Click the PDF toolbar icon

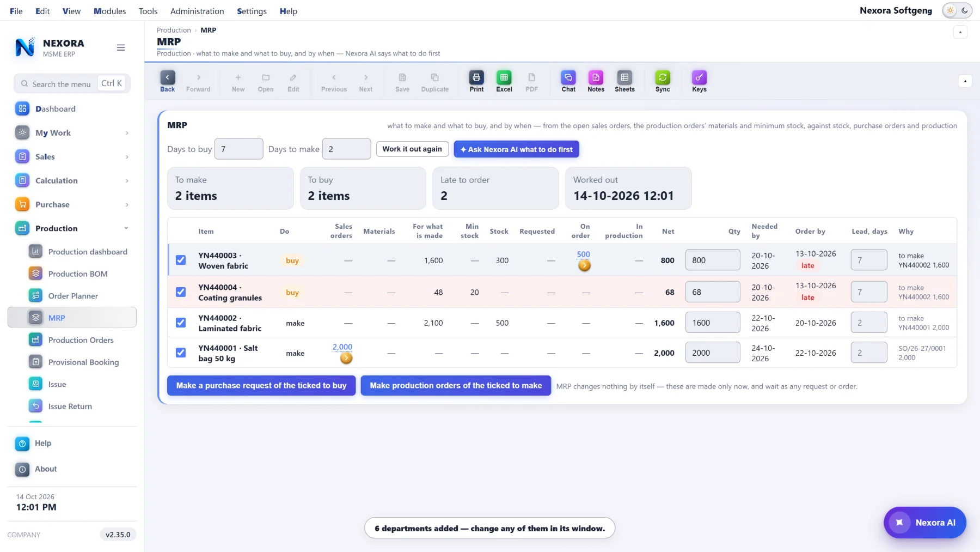tap(531, 81)
